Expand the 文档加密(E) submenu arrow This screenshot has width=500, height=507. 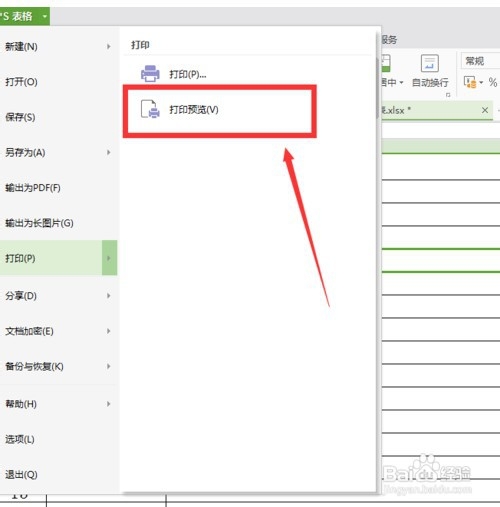coord(109,331)
